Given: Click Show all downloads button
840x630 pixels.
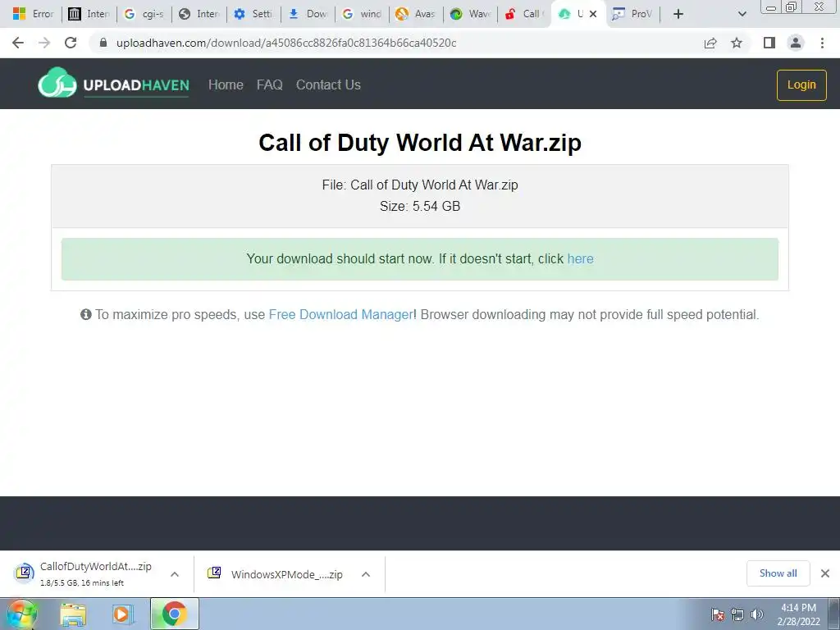Looking at the screenshot, I should [x=778, y=573].
